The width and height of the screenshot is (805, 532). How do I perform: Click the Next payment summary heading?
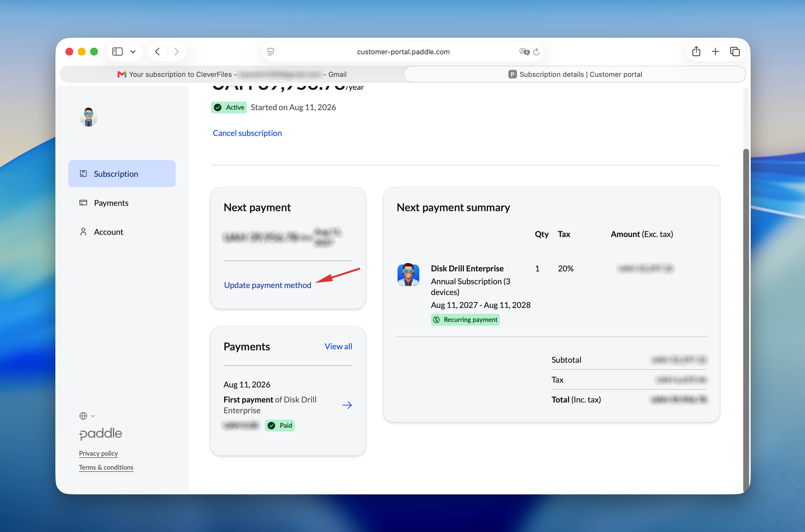click(x=453, y=207)
